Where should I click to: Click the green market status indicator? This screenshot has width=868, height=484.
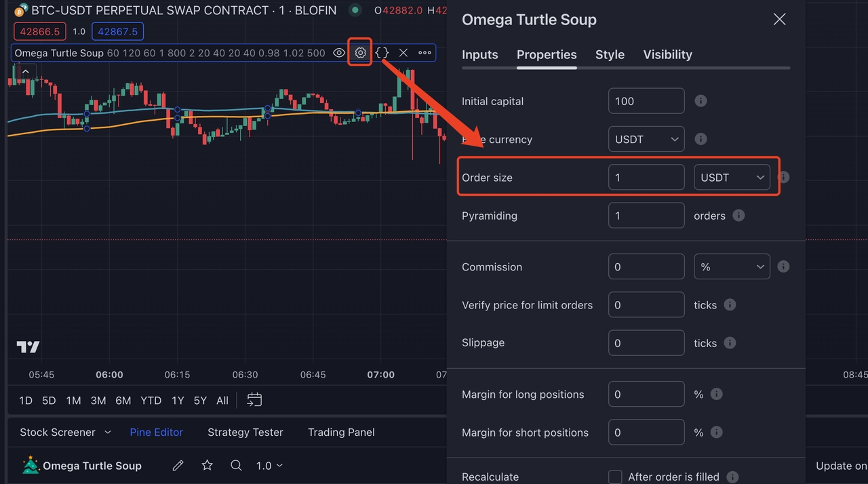point(355,10)
